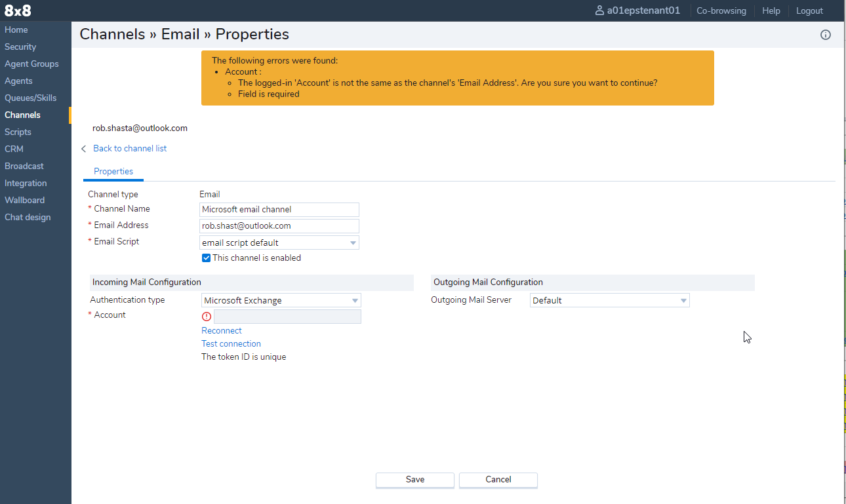Screen dimensions: 846x504
Task: Save the email channel properties
Action: [x=415, y=480]
